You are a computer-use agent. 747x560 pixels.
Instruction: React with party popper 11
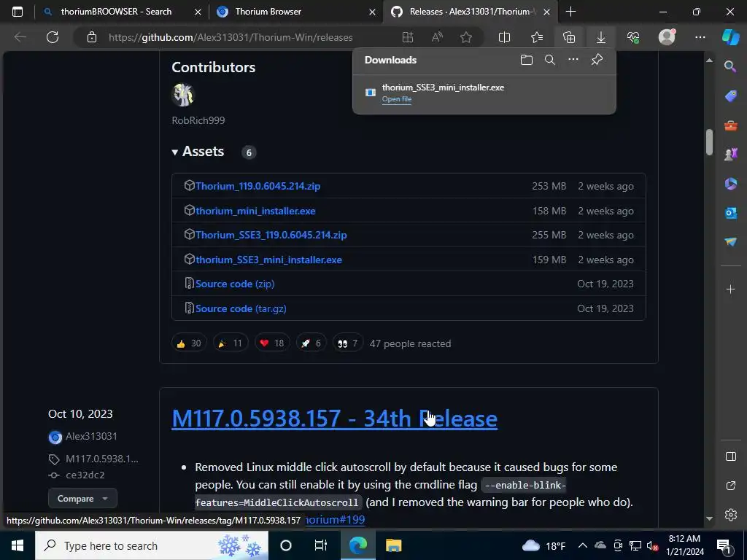pyautogui.click(x=230, y=343)
